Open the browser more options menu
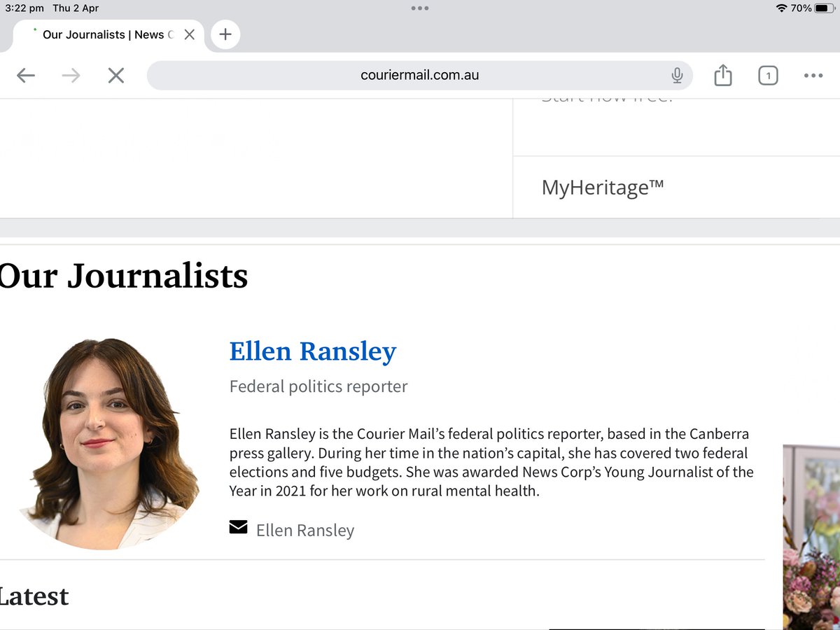 click(x=813, y=76)
